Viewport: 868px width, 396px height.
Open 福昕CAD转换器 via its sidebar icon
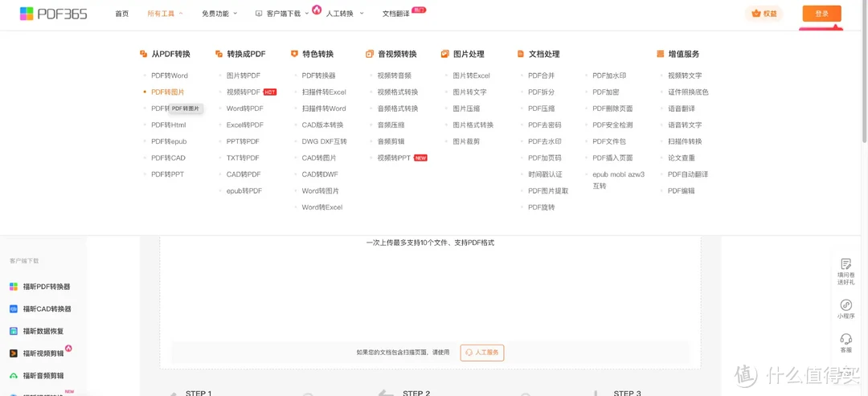[14, 308]
